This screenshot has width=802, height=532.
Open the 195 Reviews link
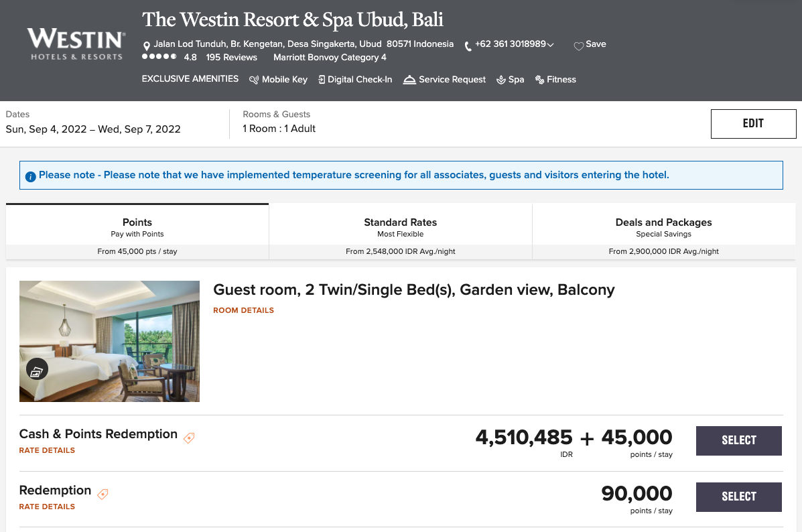point(231,57)
